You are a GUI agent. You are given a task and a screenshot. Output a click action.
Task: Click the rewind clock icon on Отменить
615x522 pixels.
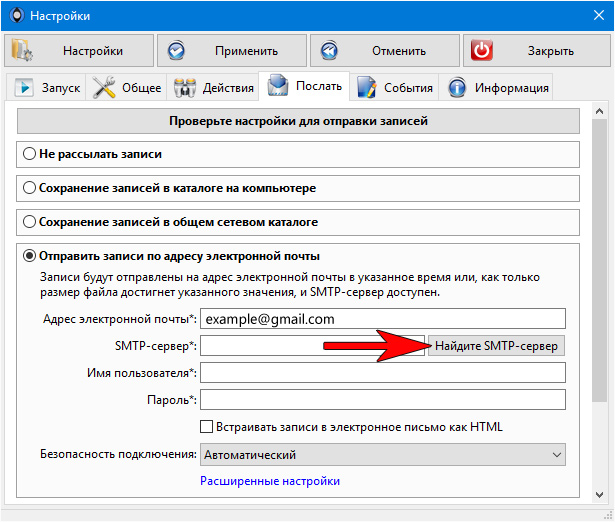click(x=329, y=51)
